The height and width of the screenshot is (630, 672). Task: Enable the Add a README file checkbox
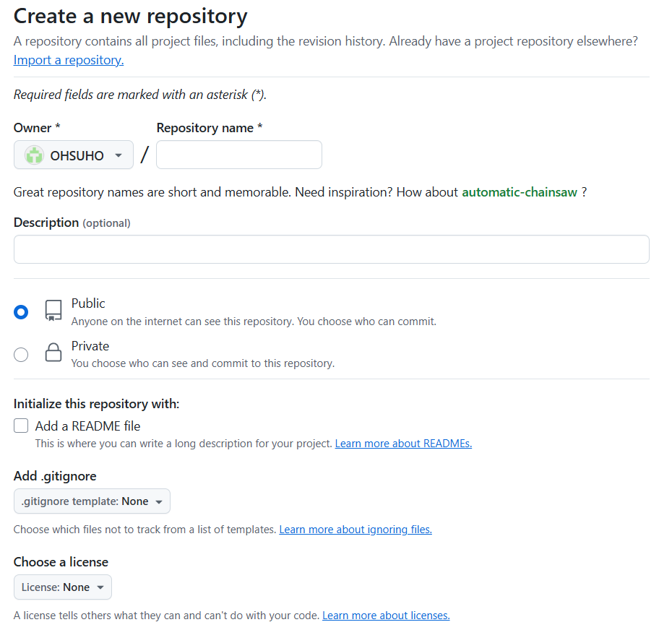coord(21,426)
